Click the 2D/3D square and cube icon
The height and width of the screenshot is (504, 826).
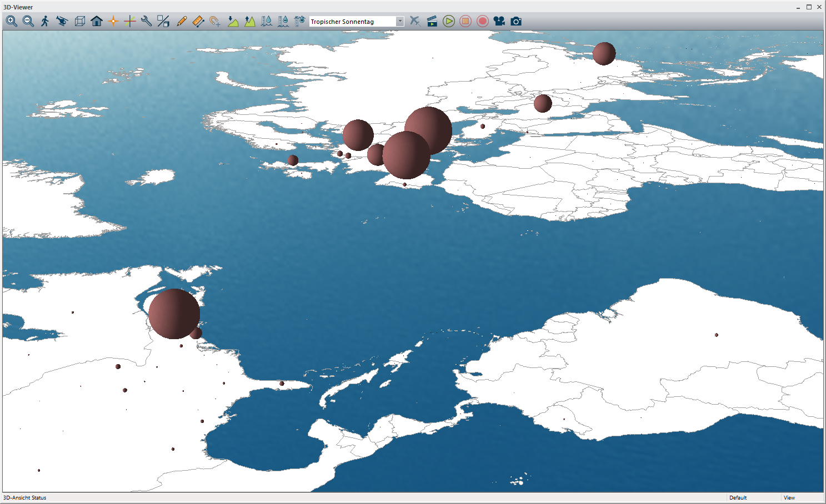(x=163, y=21)
